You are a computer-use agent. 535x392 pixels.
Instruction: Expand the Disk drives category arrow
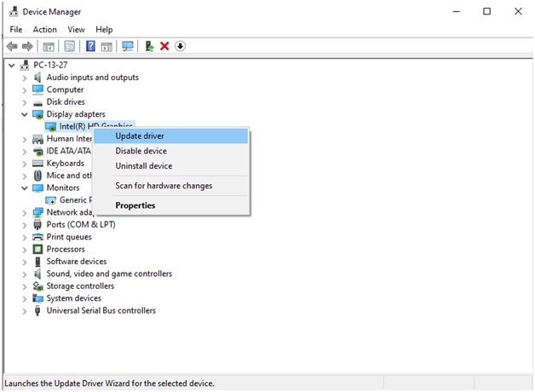[24, 102]
